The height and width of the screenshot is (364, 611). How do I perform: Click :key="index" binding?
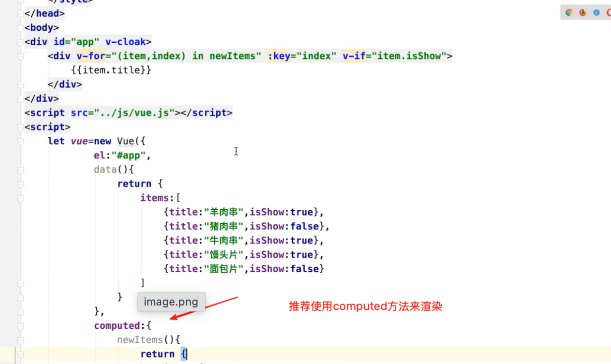302,56
